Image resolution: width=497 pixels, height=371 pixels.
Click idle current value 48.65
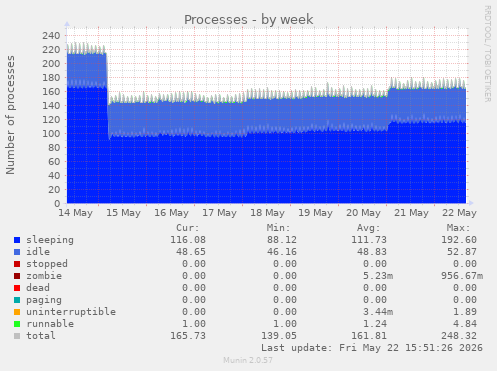click(x=191, y=252)
